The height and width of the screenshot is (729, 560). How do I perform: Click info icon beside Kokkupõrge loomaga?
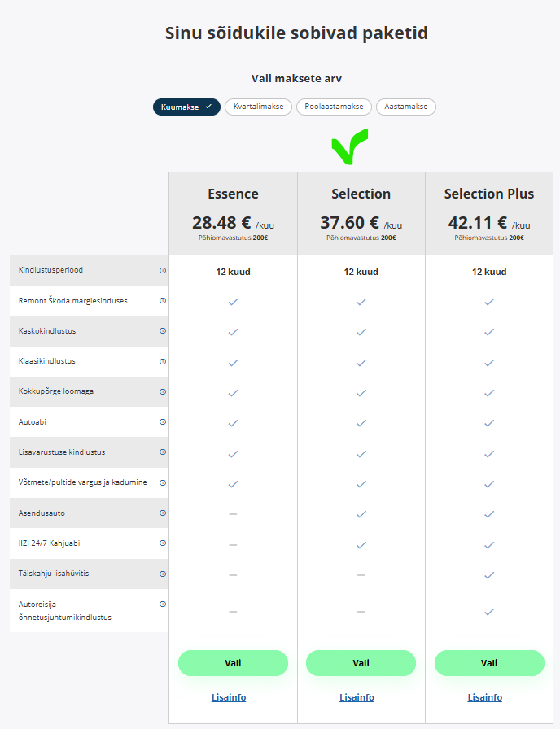[x=163, y=391]
